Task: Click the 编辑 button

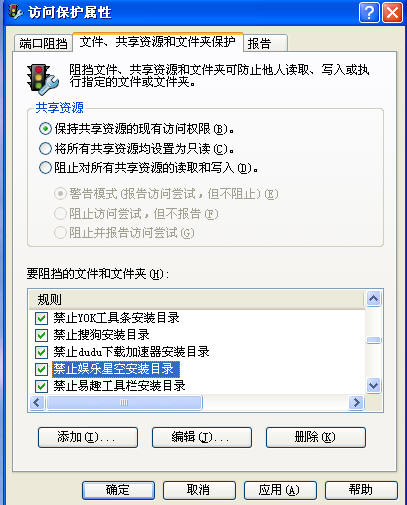Action: pos(202,437)
